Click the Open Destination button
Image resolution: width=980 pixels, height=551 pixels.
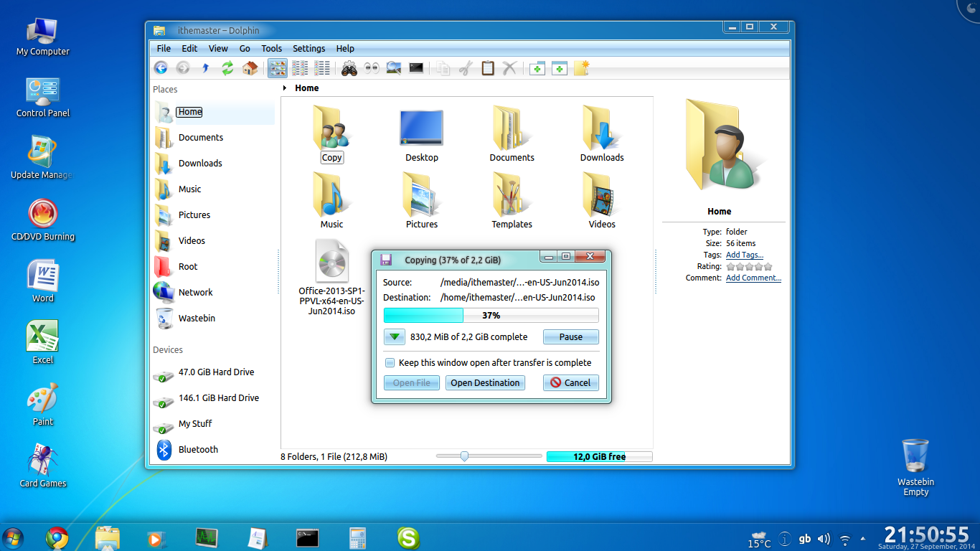[x=485, y=383]
